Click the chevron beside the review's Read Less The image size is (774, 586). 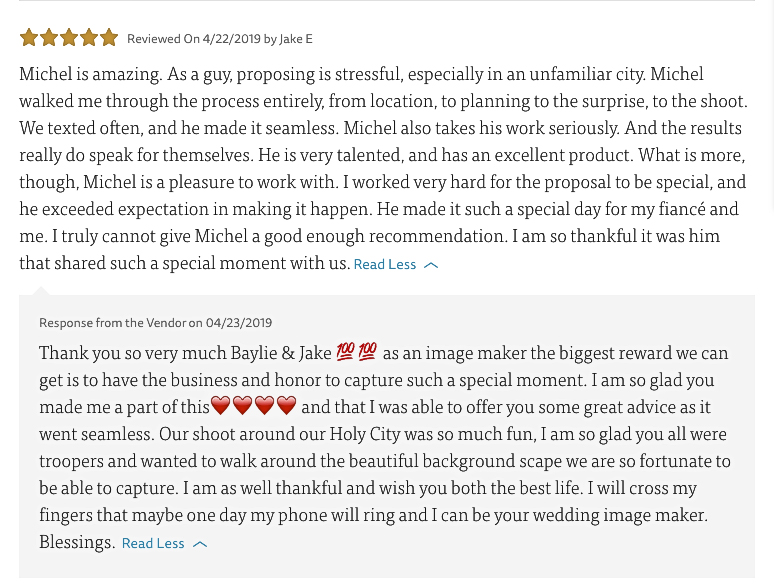(431, 266)
